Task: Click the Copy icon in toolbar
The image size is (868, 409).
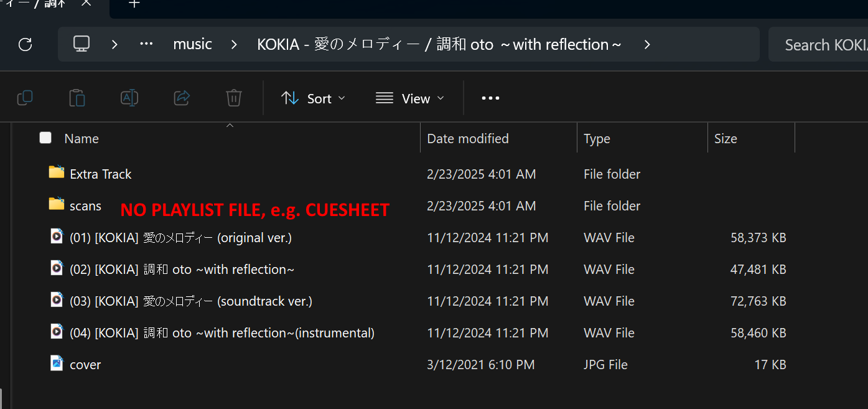Action: pyautogui.click(x=25, y=98)
